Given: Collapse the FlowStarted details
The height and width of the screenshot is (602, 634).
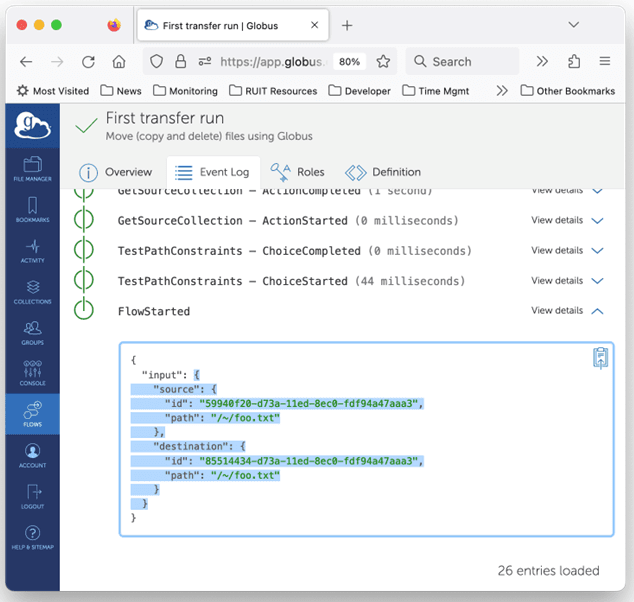Looking at the screenshot, I should [x=567, y=311].
